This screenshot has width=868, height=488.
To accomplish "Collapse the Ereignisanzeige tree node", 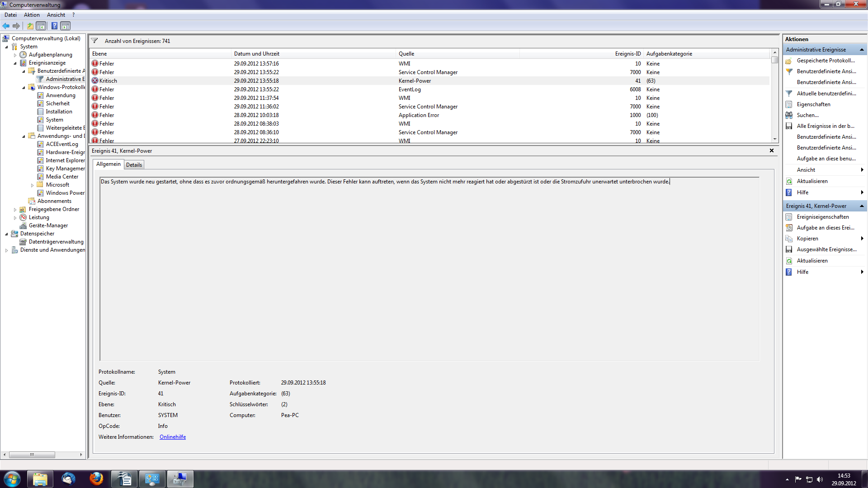I will 15,63.
